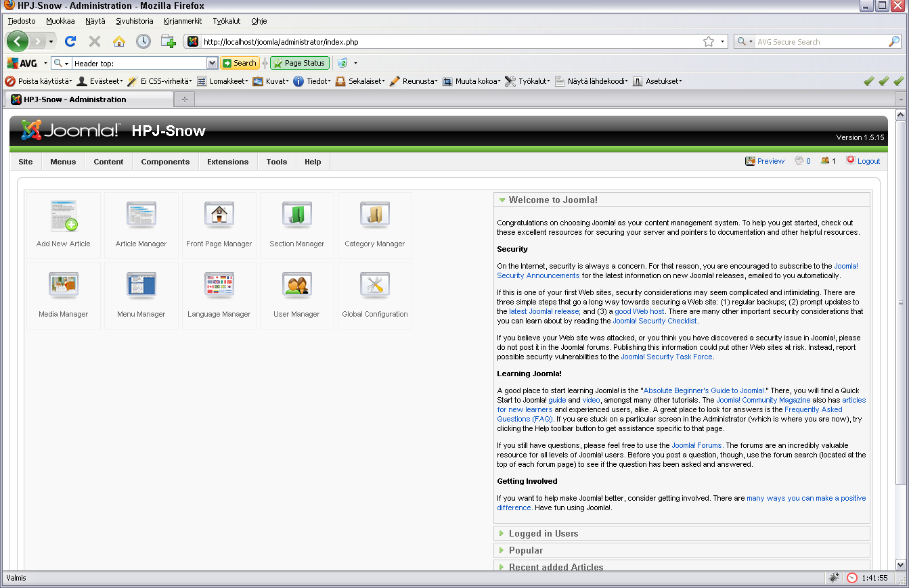Open the Joomla! Security Checklist link
The height and width of the screenshot is (588, 909).
(x=655, y=321)
